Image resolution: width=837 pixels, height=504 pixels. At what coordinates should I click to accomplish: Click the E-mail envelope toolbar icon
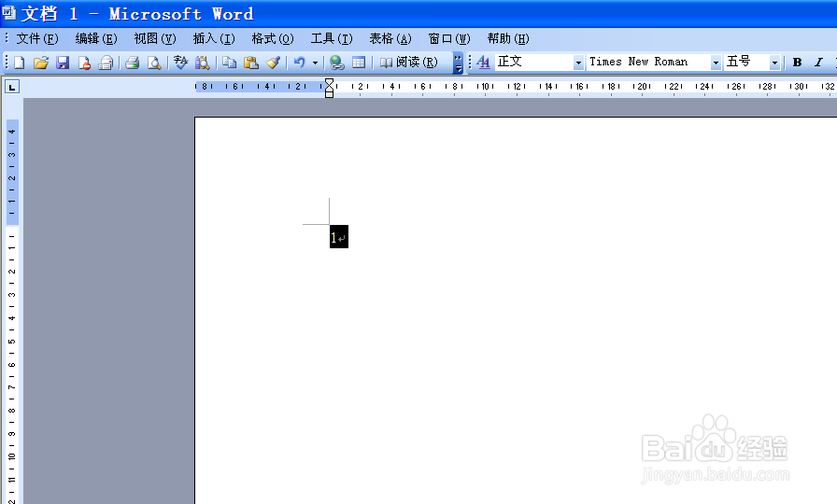(x=106, y=63)
